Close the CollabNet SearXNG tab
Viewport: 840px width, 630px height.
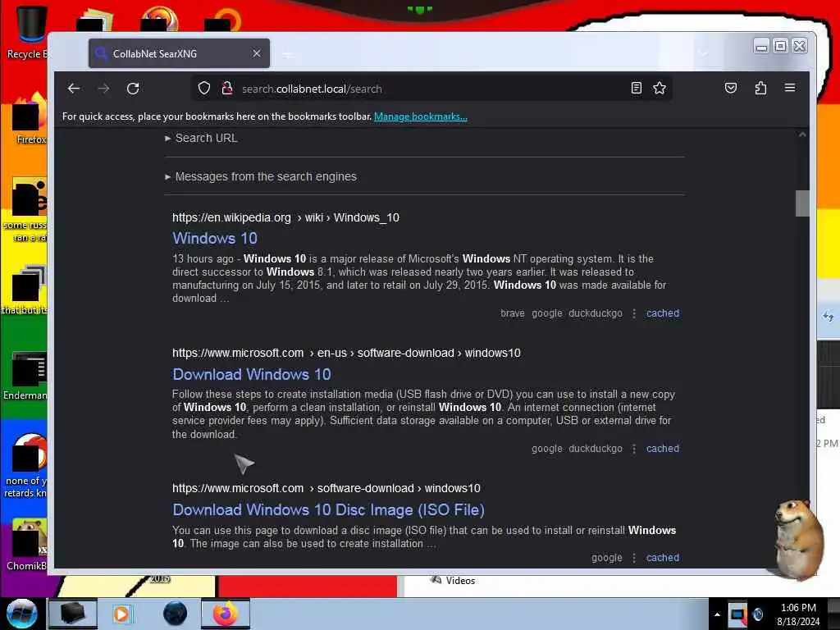click(257, 53)
